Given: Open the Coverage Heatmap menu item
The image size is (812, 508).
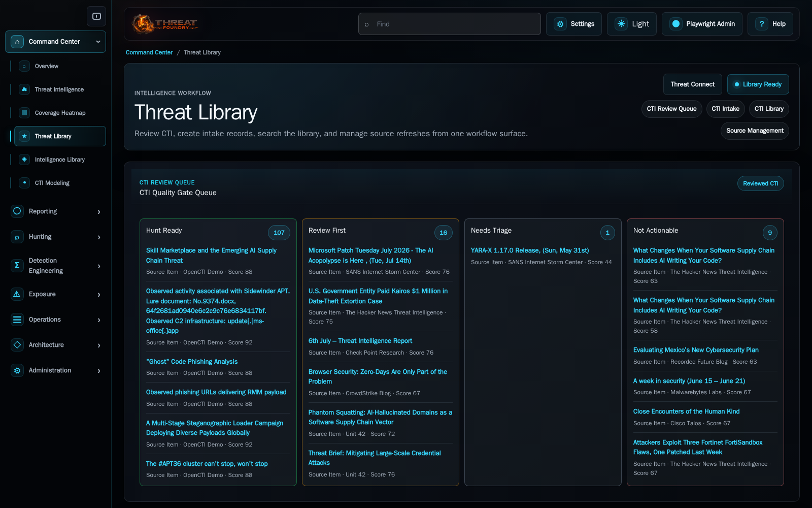Looking at the screenshot, I should coord(60,113).
